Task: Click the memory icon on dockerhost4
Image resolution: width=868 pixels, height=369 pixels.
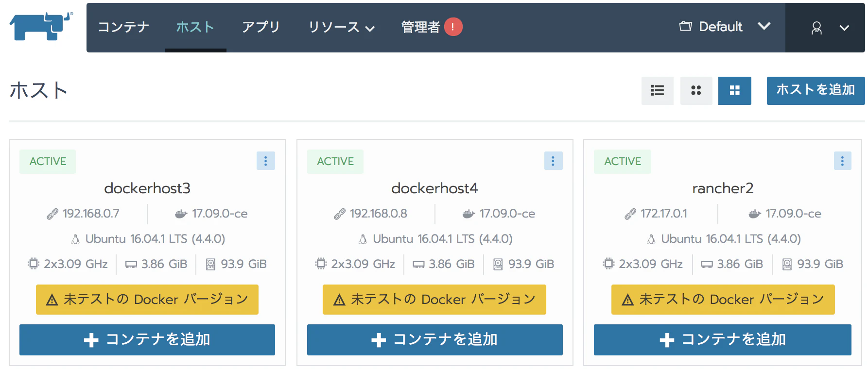Action: [x=418, y=265]
